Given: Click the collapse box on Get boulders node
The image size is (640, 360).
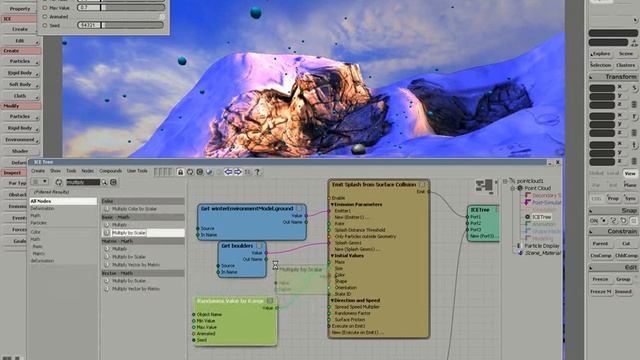Looking at the screenshot, I should (x=260, y=246).
